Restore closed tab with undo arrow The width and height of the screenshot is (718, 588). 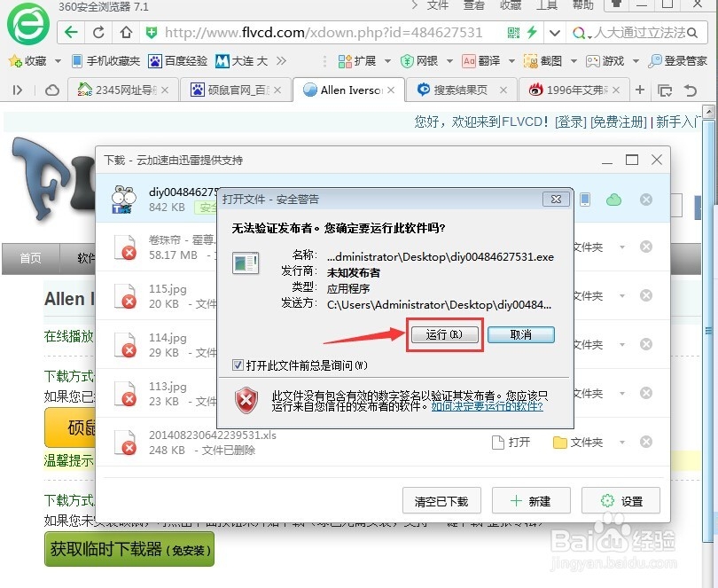(x=690, y=90)
